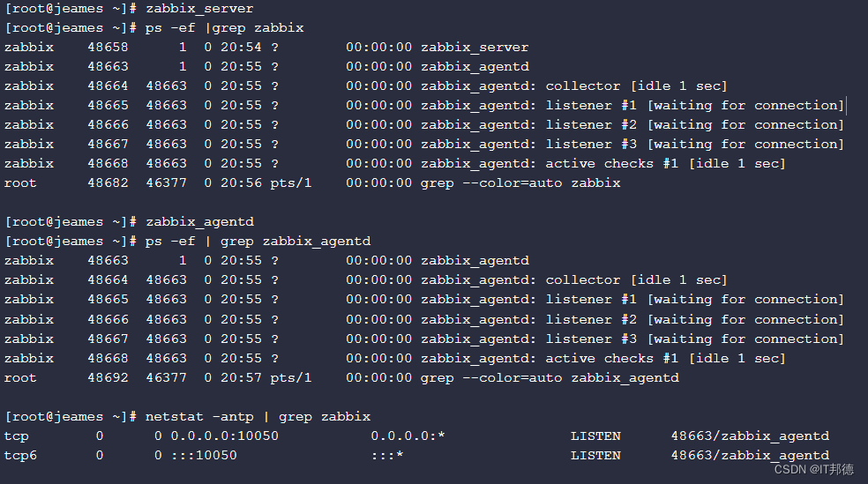Screen dimensions: 868x484
Task: Click the first 'listener #1' process line
Action: (424, 106)
